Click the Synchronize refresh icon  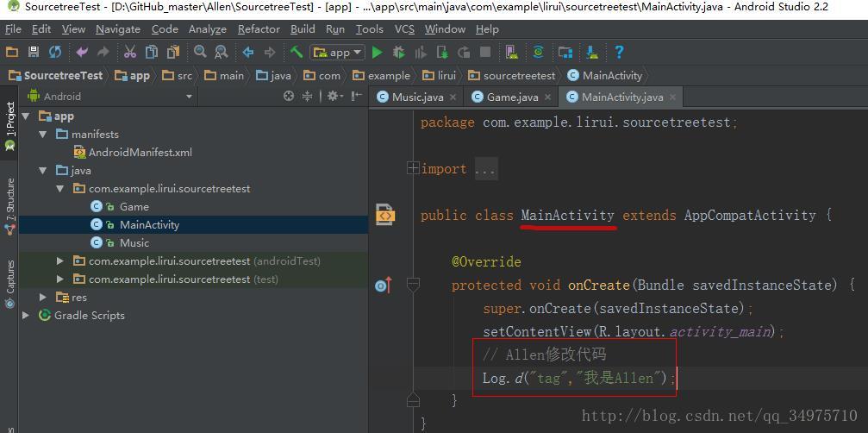click(55, 53)
